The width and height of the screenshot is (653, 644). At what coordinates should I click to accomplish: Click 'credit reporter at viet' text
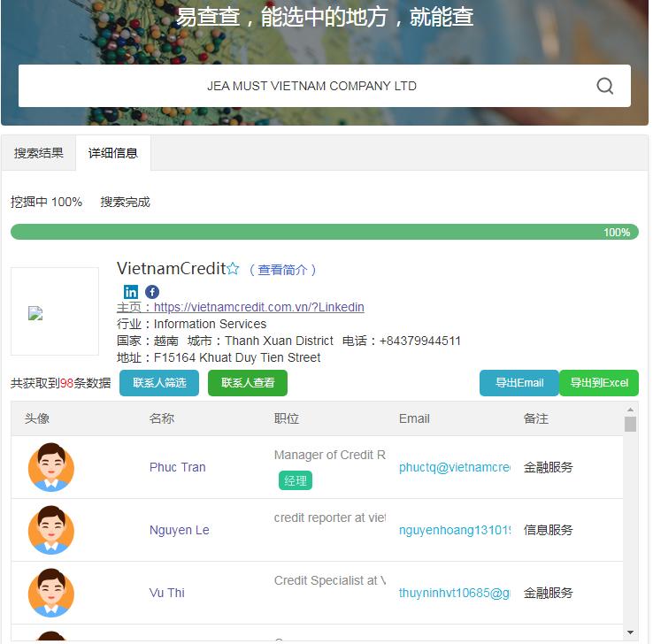(330, 517)
